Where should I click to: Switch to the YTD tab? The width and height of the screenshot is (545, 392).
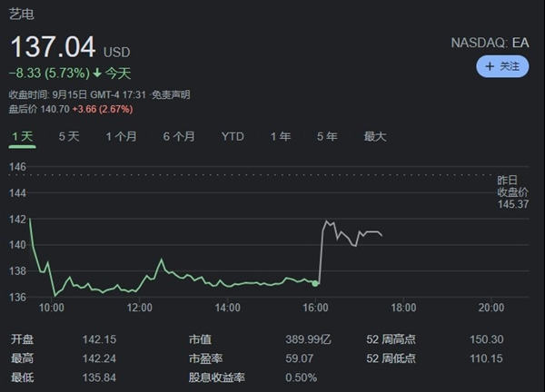coord(233,137)
